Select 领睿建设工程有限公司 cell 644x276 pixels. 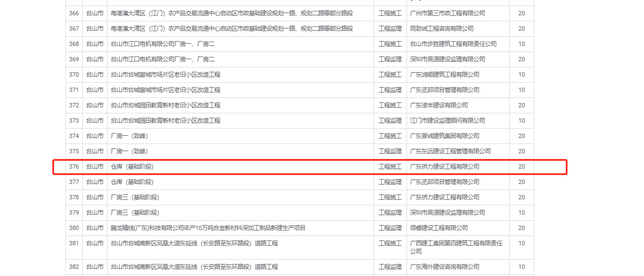[439, 228]
